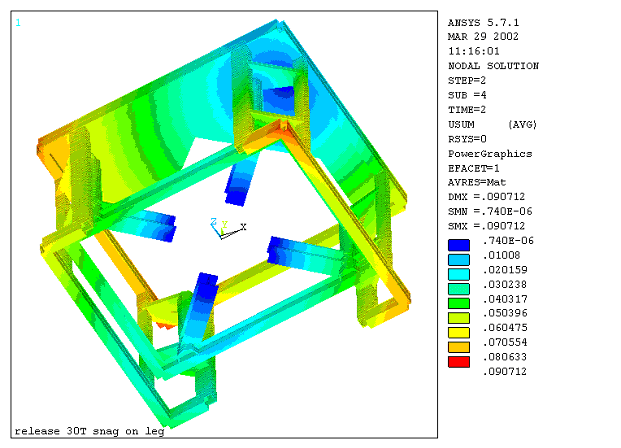
Task: Click the '.040317' legend value
Action: coord(505,299)
